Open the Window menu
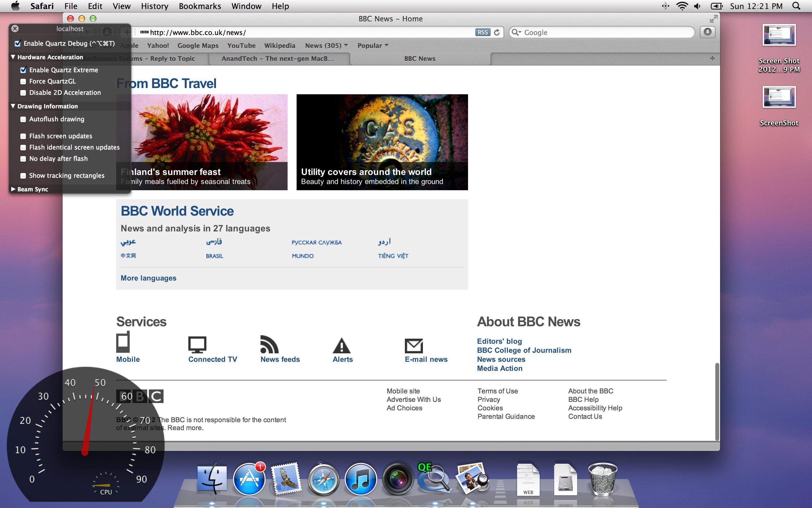This screenshot has width=812, height=508. pos(246,6)
